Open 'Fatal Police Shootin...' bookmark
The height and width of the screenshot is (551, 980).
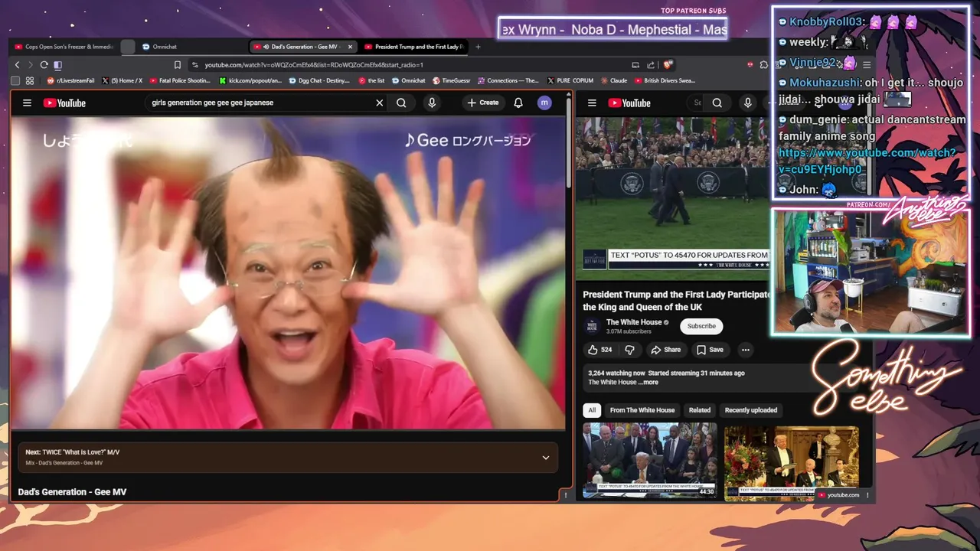179,80
